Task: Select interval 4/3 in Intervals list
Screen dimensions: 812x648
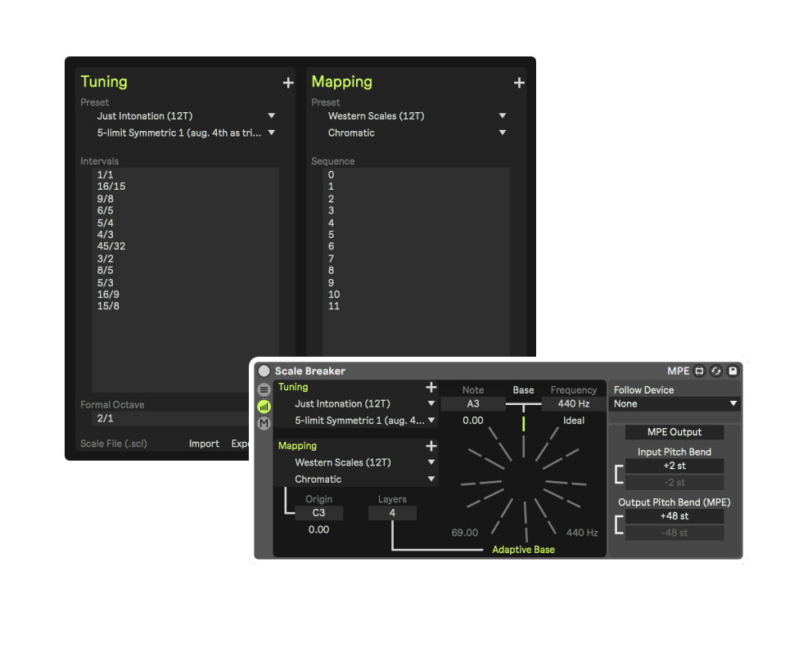Action: [x=105, y=235]
